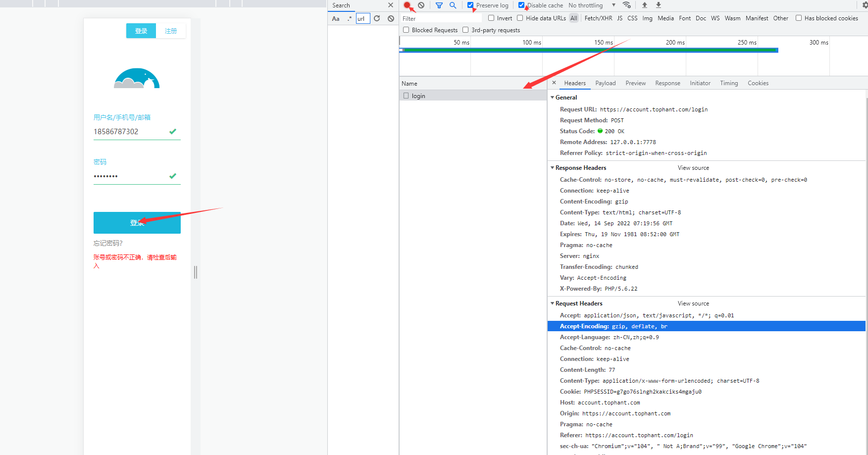The height and width of the screenshot is (455, 868).
Task: Click the blue 登录 submit button
Action: [137, 223]
